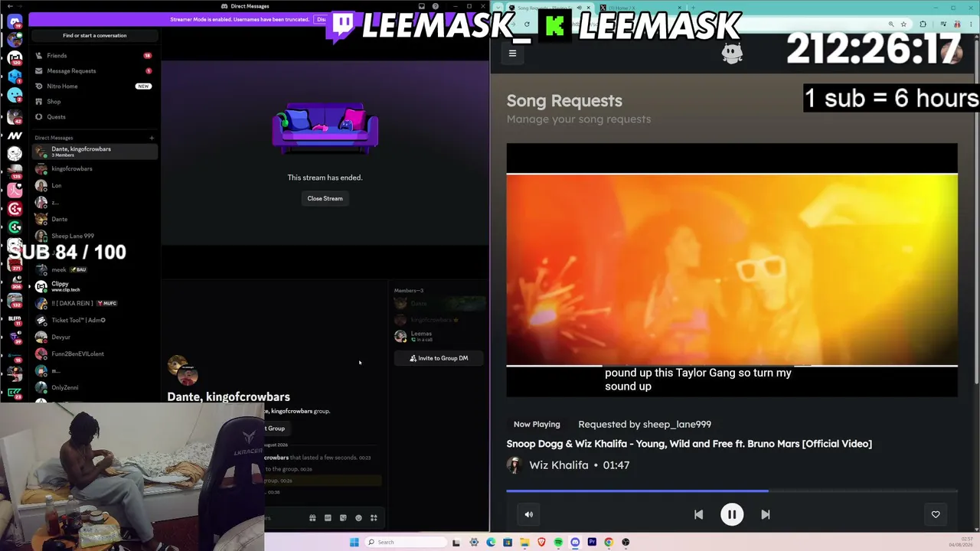Open Spotify from the taskbar
This screenshot has height=551, width=980.
(x=558, y=542)
